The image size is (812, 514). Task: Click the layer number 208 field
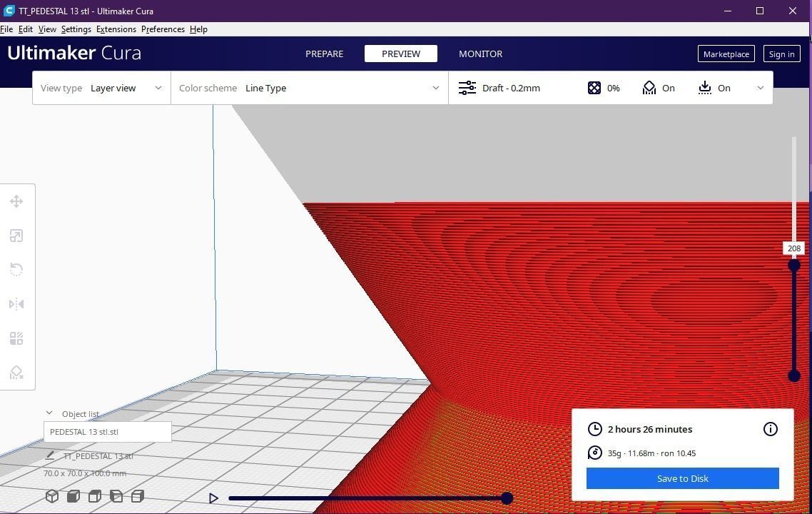[794, 248]
